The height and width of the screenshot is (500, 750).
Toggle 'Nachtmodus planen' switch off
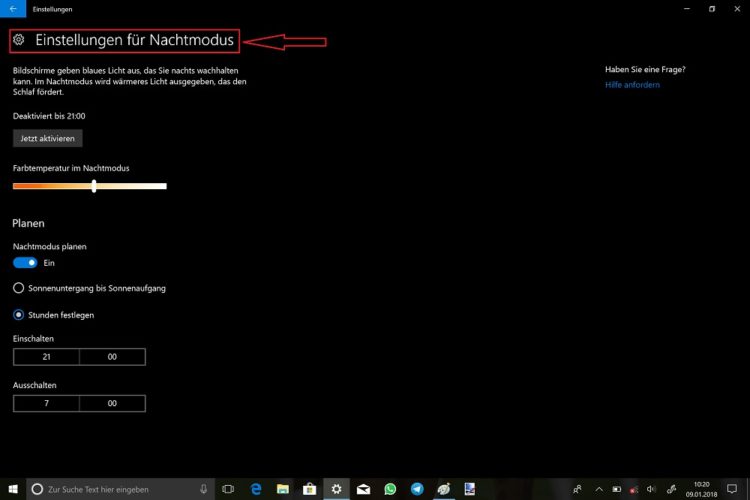coord(25,263)
